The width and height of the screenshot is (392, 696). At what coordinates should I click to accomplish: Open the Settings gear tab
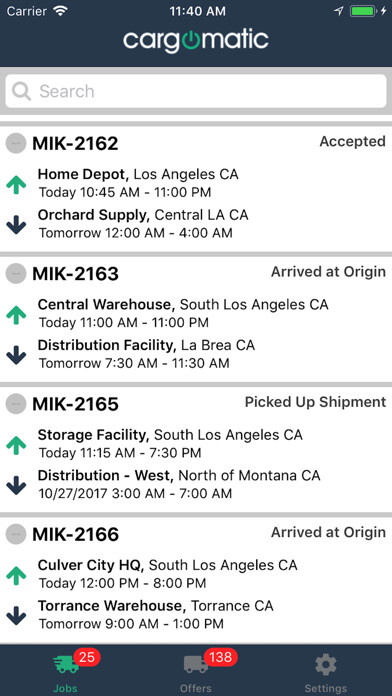(x=326, y=670)
